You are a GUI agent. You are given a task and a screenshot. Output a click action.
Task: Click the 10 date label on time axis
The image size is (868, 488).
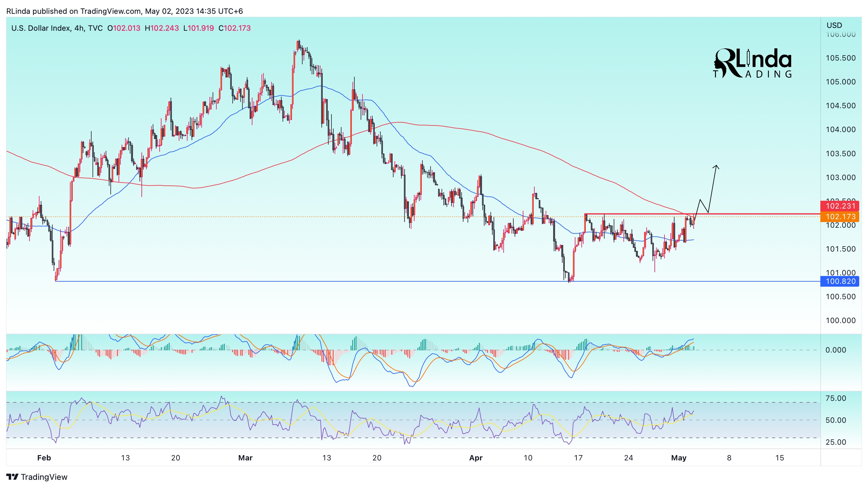[x=528, y=458]
